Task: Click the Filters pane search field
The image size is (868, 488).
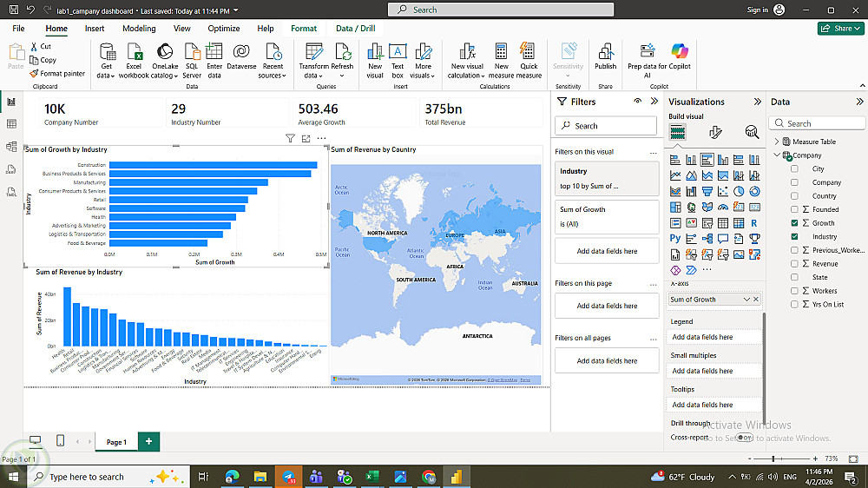Action: (x=607, y=126)
